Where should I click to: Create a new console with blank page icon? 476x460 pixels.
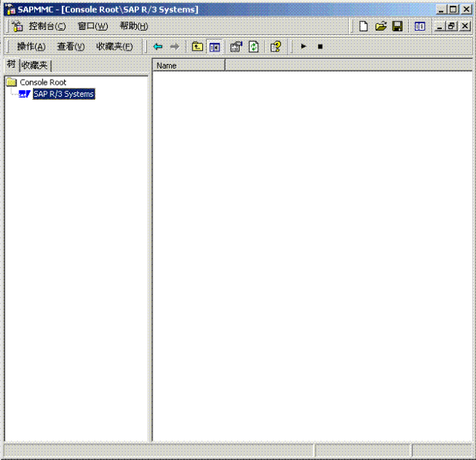(x=364, y=27)
